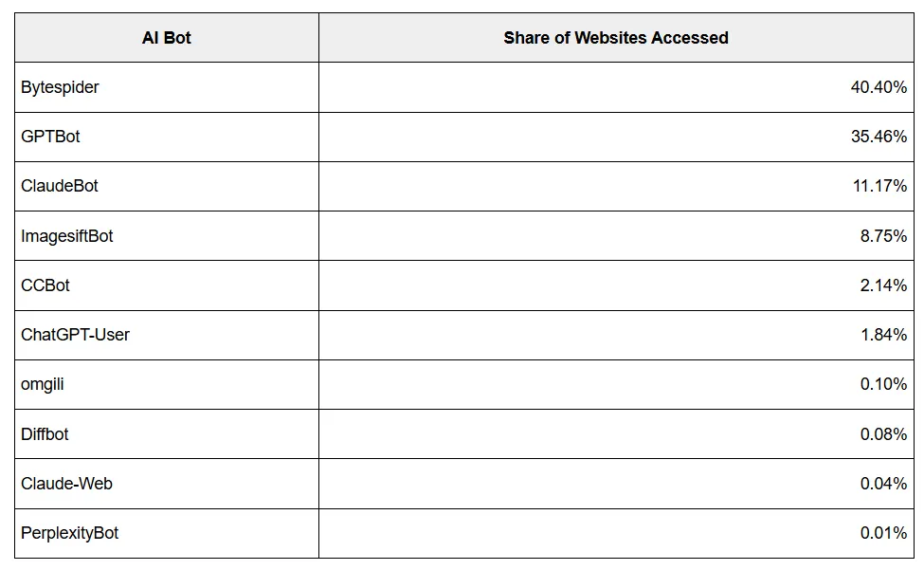924x570 pixels.
Task: Click the omgili name cell
Action: pyautogui.click(x=43, y=384)
